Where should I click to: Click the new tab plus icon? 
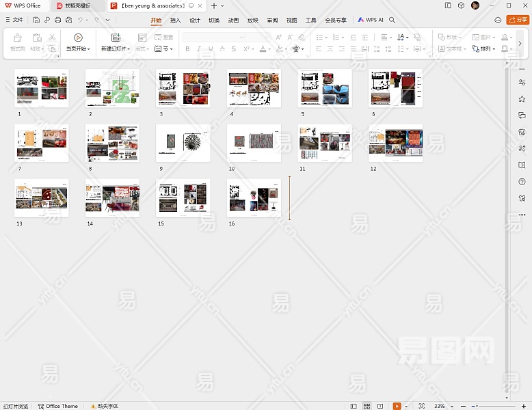coord(213,5)
